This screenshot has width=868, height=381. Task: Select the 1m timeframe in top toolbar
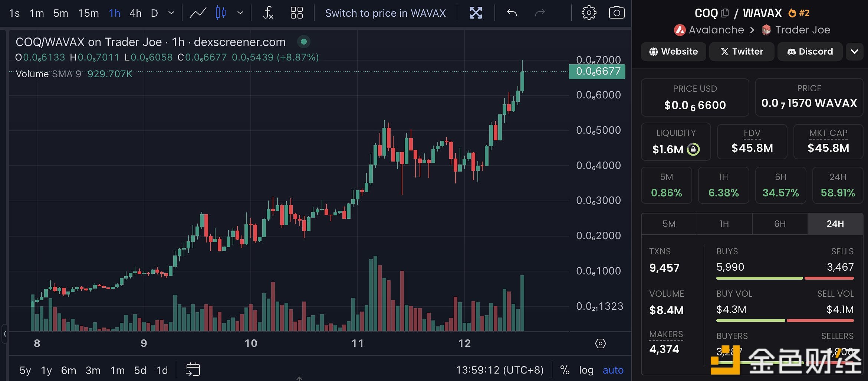coord(37,13)
